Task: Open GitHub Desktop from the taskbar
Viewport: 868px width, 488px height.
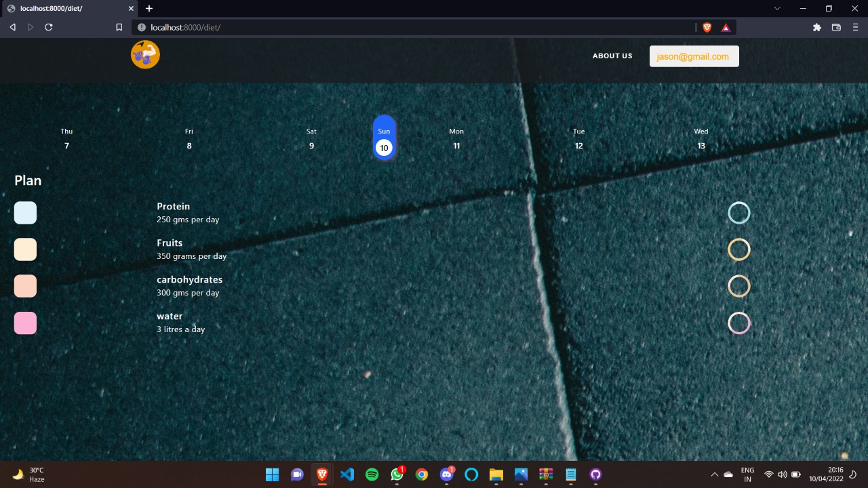Action: [x=595, y=474]
